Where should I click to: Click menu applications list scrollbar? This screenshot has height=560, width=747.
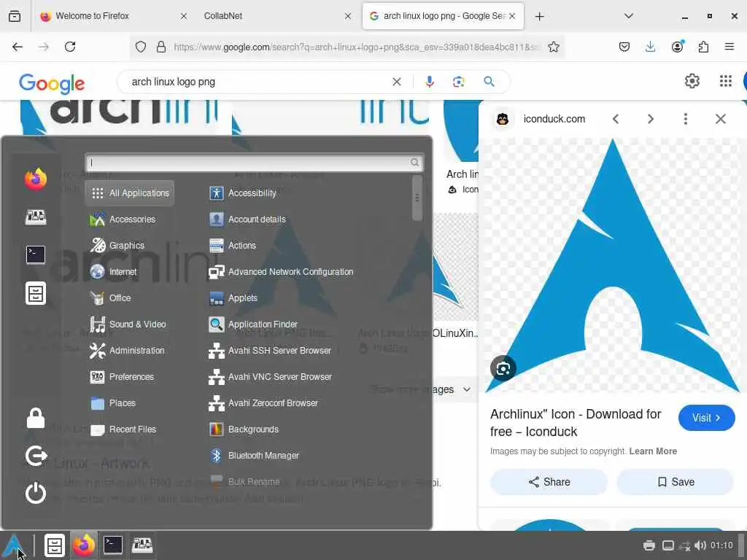click(417, 198)
